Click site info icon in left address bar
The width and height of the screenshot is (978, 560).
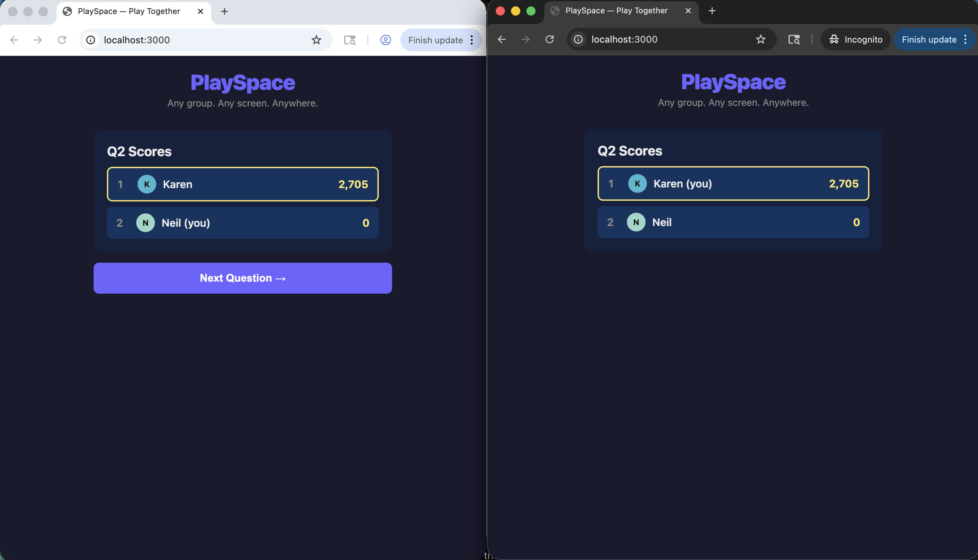(91, 40)
